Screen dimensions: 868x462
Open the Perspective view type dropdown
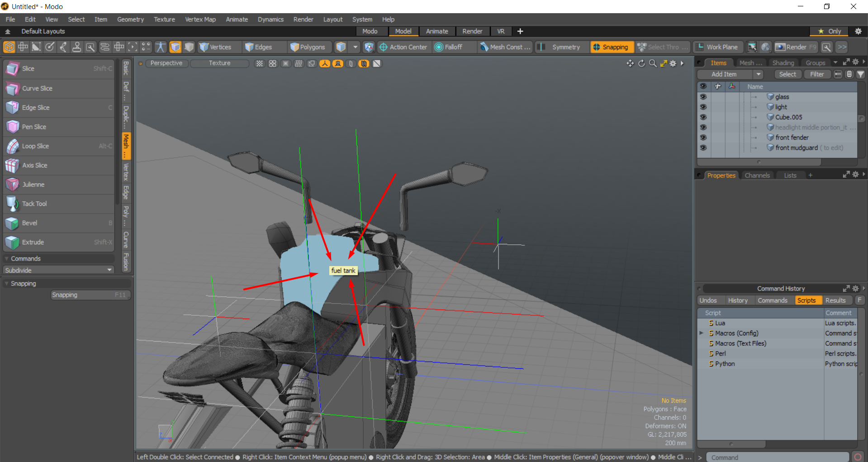(166, 63)
